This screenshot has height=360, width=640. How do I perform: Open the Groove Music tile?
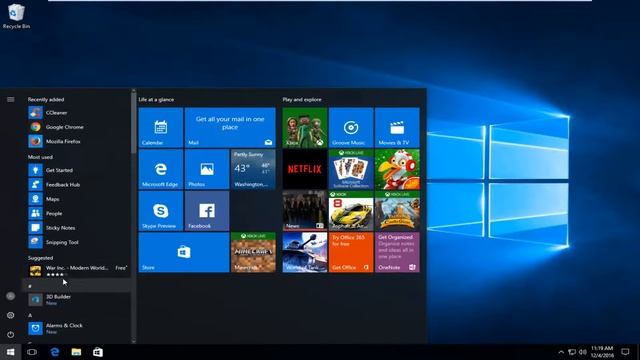(351, 127)
